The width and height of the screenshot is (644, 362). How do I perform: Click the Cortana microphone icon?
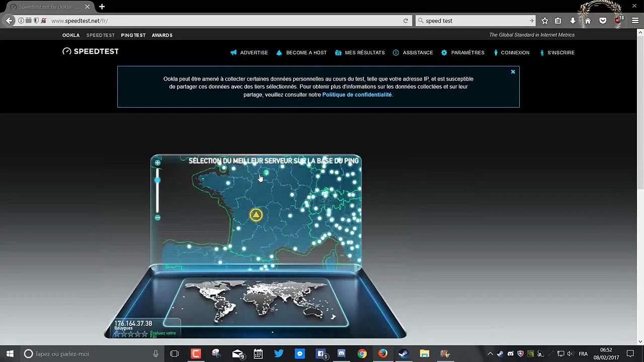tap(155, 354)
